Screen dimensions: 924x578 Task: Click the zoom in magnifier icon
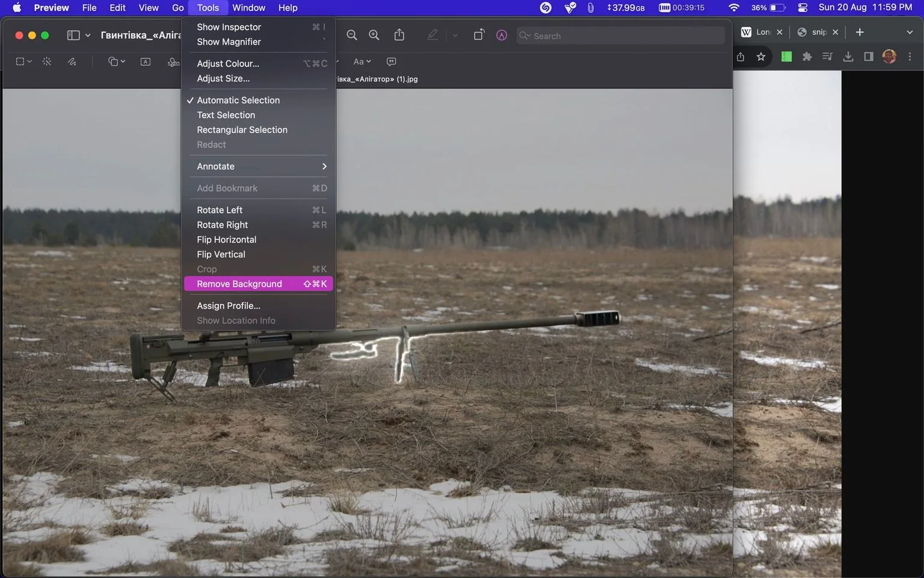point(374,36)
